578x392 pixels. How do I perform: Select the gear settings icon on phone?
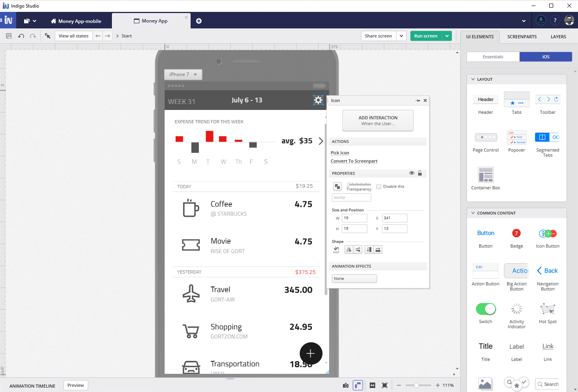coord(318,100)
